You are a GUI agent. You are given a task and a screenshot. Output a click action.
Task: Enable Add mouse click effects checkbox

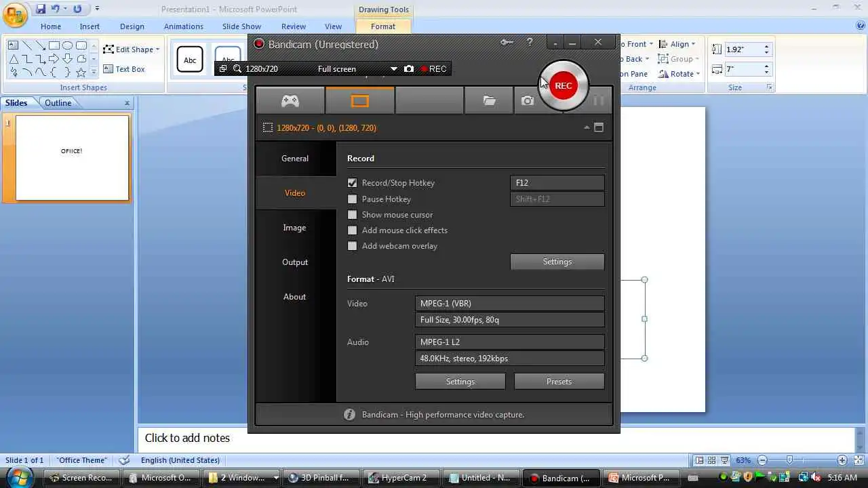(352, 230)
